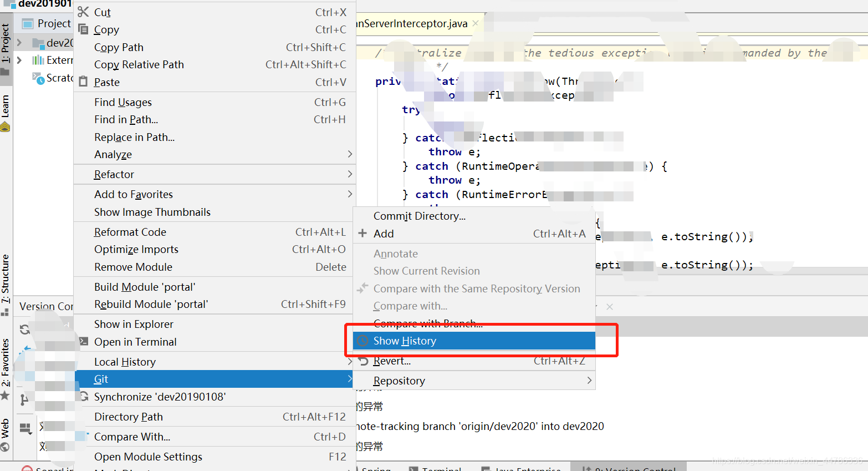This screenshot has height=471, width=868.
Task: Click the Version Control refresh icon
Action: coord(25,329)
